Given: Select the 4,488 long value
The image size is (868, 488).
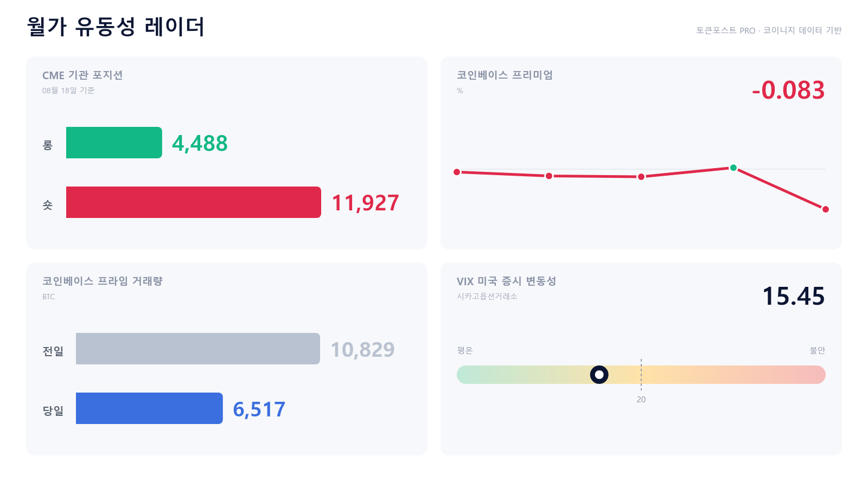Looking at the screenshot, I should click(x=200, y=144).
